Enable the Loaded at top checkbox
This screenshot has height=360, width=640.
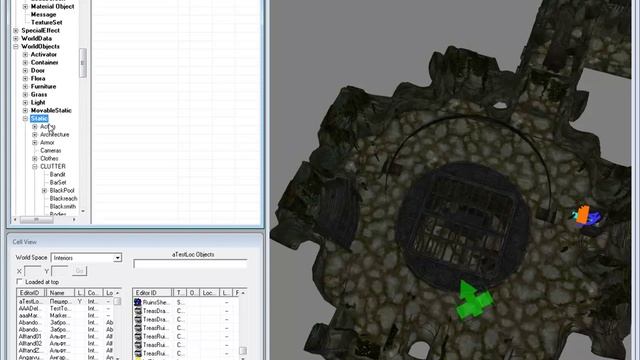click(19, 282)
